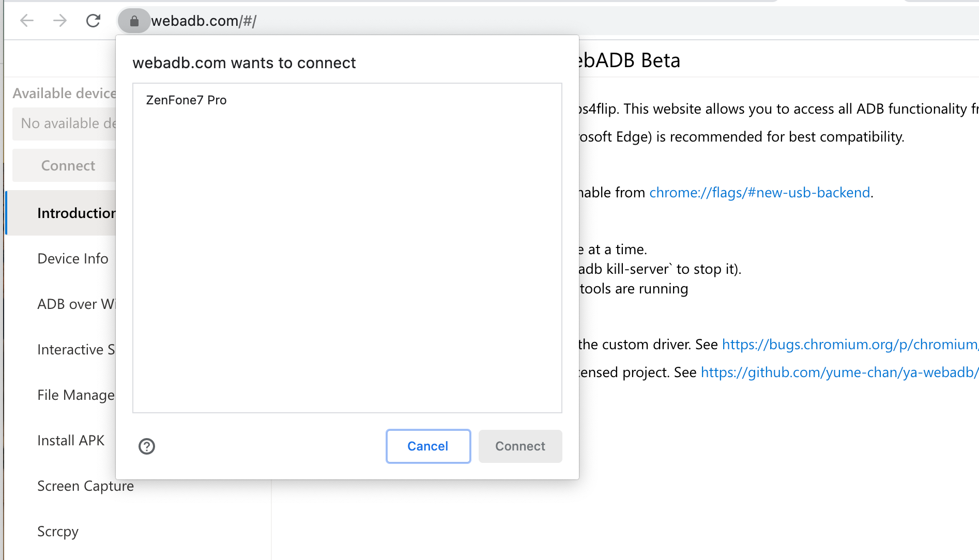
Task: Follow the chrome://flags new-usb-backend link
Action: [x=759, y=193]
